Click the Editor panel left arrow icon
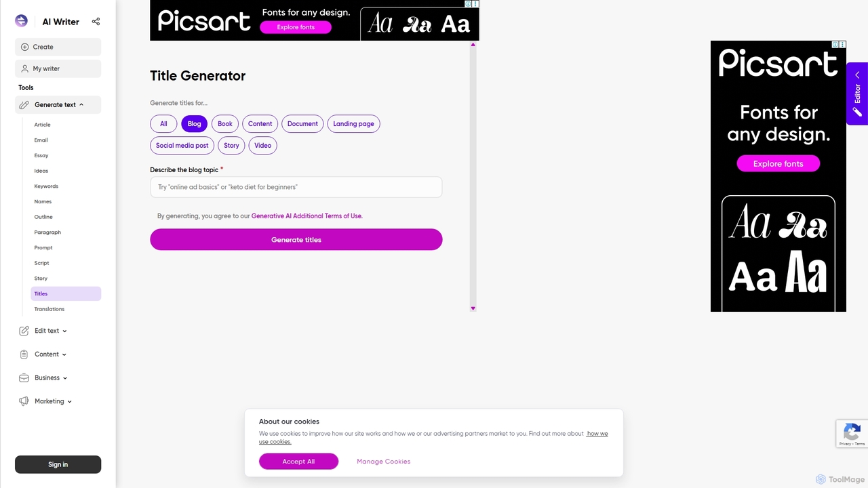 (857, 75)
